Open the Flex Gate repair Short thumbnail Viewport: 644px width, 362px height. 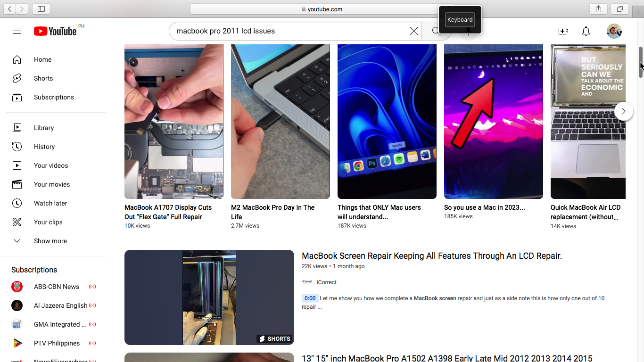(174, 122)
